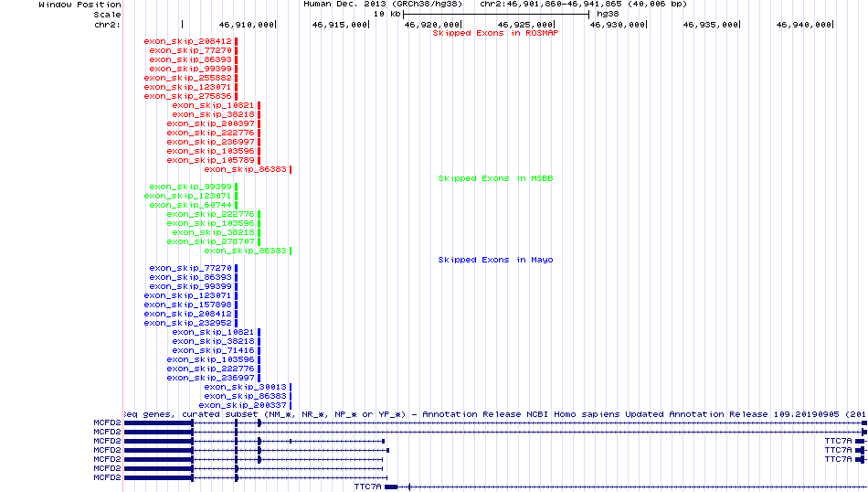Click red exon_skip_105789 feature
Image resolution: width=868 pixels, height=492 pixels.
pos(210,161)
